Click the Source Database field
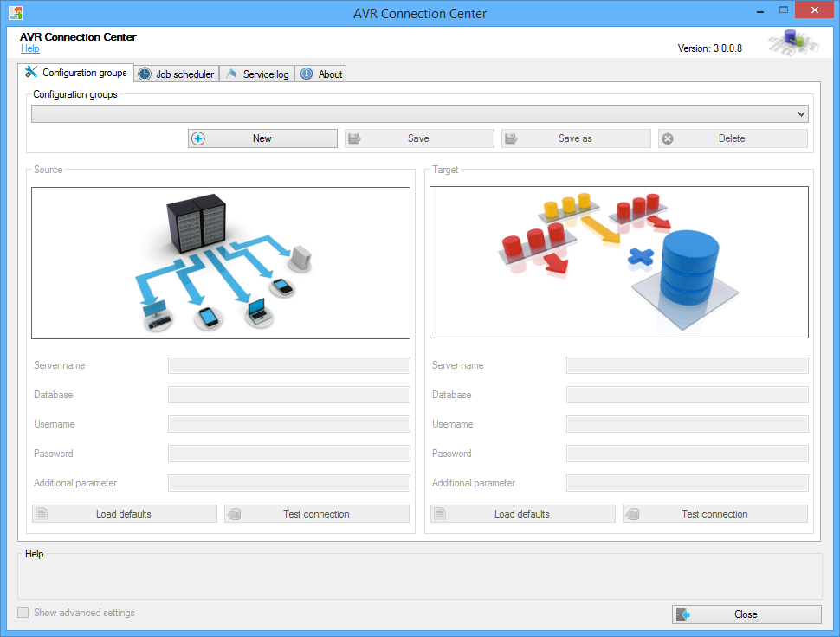The image size is (840, 637). 289,395
